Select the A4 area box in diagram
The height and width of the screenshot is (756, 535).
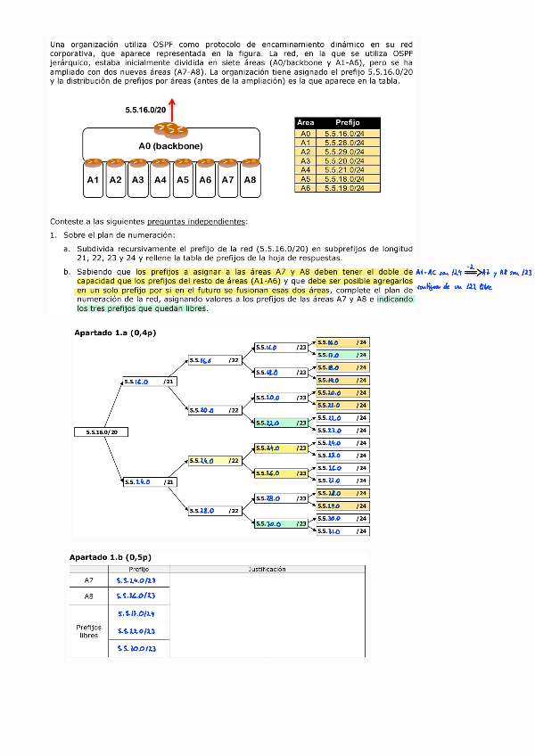tap(160, 180)
